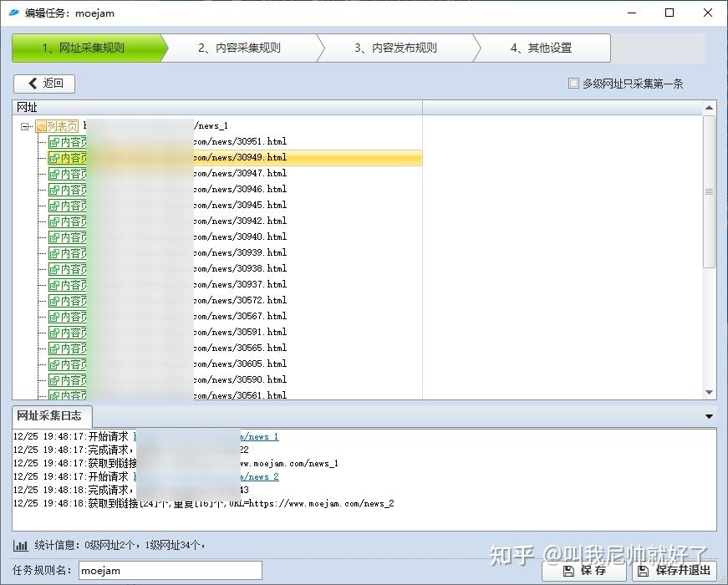Click the scrollbar down arrow in URL list
Viewport: 728px width, 585px height.
tap(710, 391)
